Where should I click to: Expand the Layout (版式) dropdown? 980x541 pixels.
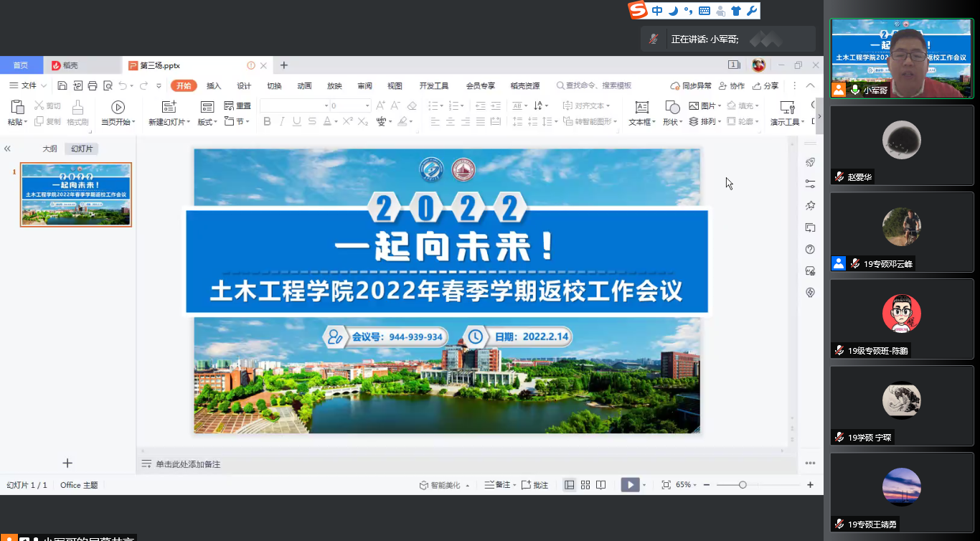tap(207, 122)
